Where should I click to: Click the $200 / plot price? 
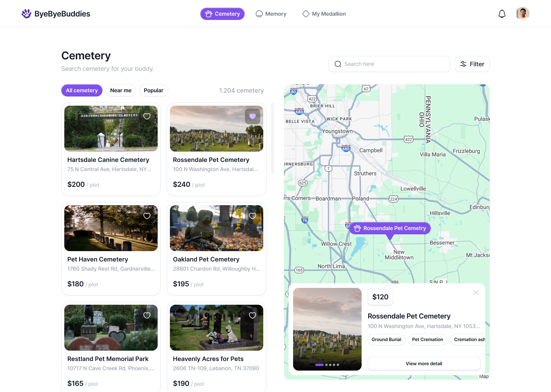coord(83,185)
